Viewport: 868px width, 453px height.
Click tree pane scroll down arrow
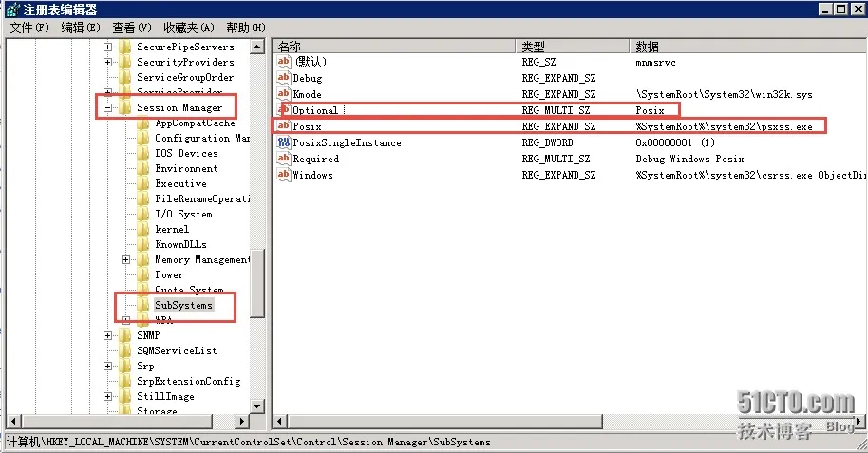coord(256,406)
